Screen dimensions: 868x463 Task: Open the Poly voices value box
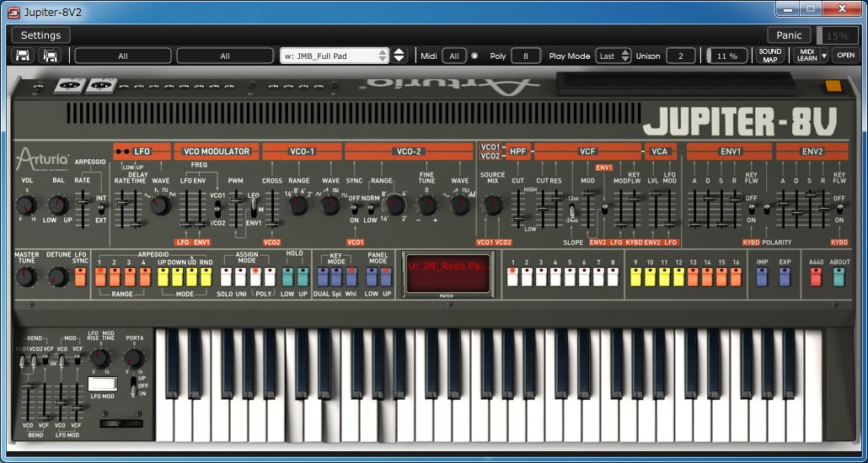[x=525, y=56]
